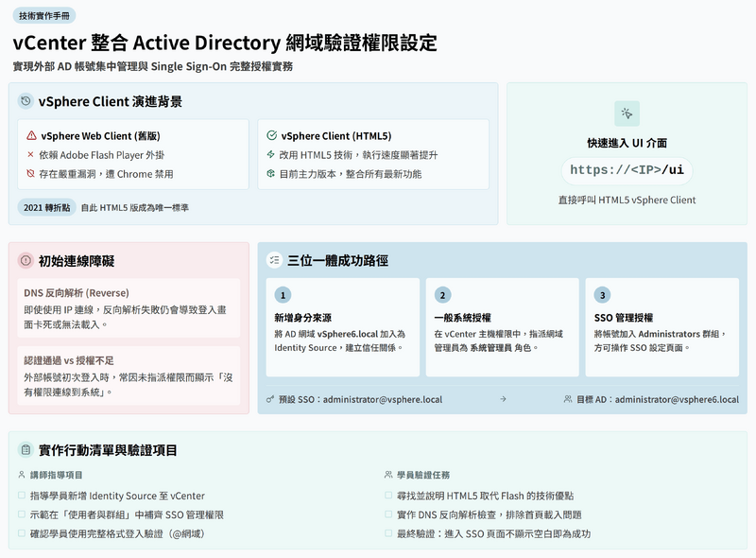Click the checklist icon beside 三位一體成功路徑

click(x=274, y=260)
